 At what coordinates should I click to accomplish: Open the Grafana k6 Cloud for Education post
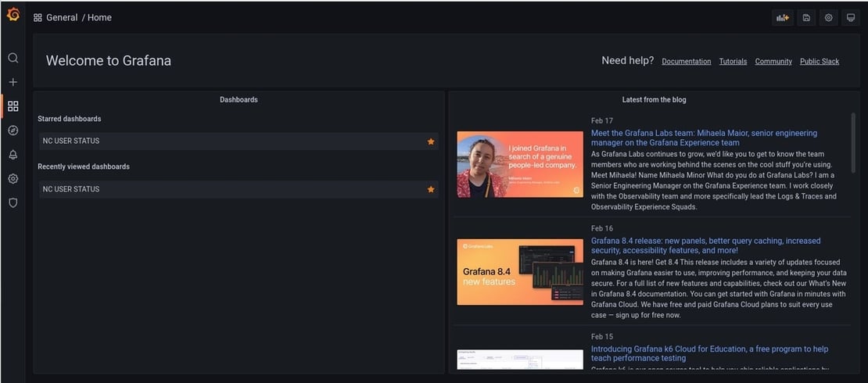[710, 353]
